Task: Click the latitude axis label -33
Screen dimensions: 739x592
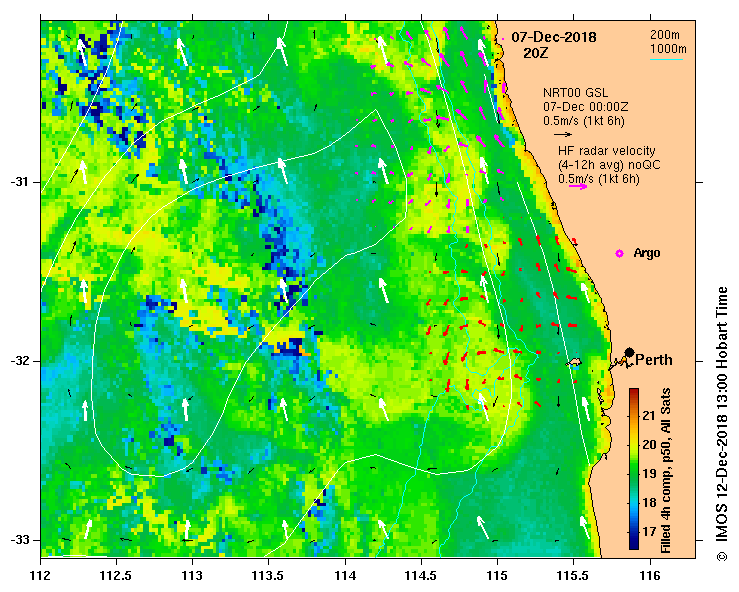Action: (x=19, y=540)
